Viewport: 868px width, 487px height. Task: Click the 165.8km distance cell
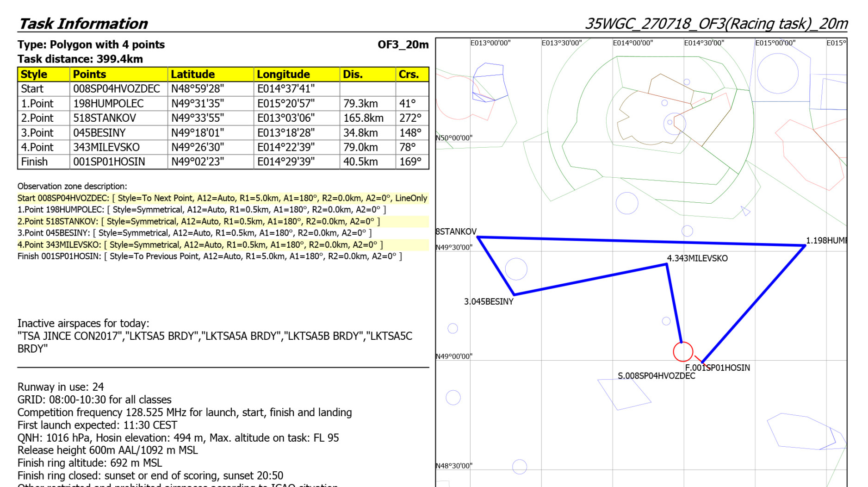pyautogui.click(x=363, y=118)
